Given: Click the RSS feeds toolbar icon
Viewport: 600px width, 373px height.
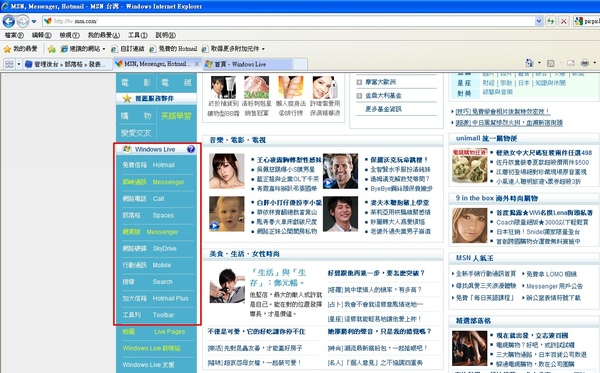Looking at the screenshot, I should pos(551,63).
